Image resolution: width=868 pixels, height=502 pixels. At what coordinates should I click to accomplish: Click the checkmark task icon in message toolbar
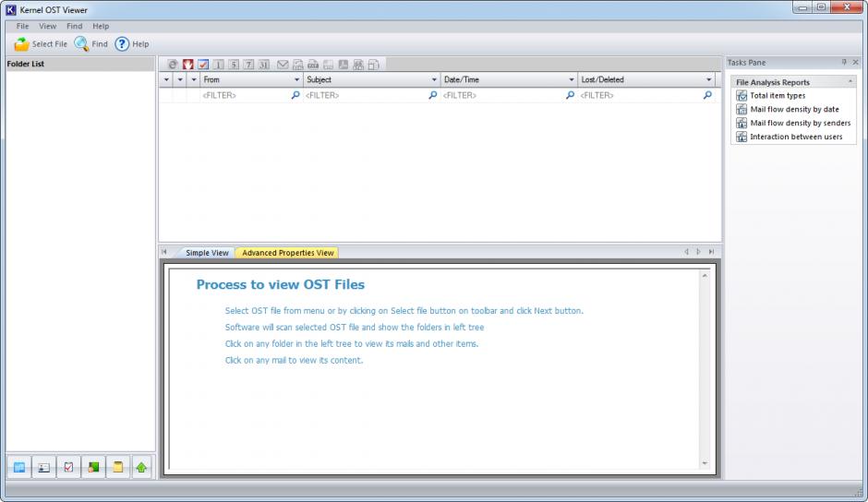[203, 65]
